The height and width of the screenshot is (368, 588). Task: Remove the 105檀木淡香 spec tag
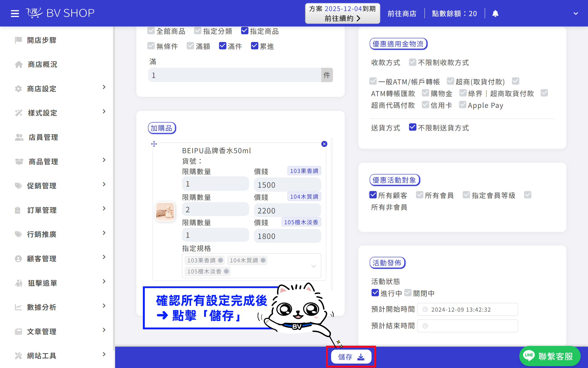[x=226, y=271]
